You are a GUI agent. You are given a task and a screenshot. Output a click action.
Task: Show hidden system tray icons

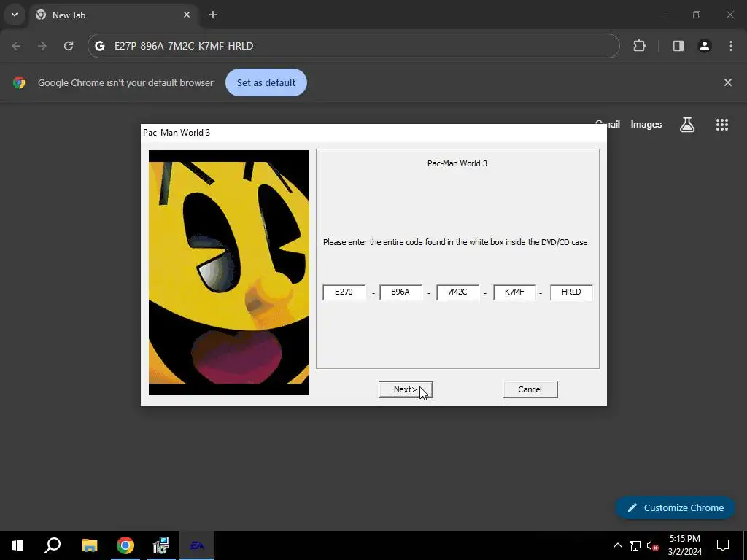pos(617,545)
